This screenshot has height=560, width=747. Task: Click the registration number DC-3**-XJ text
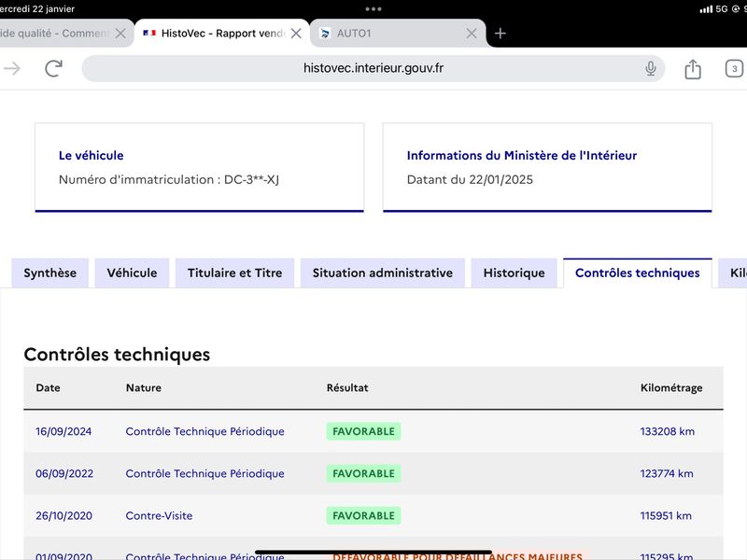tap(251, 179)
